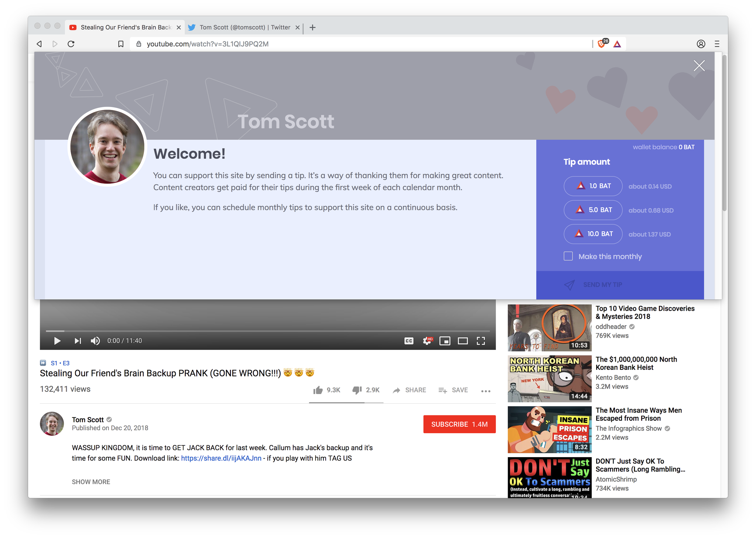Enter full screen mode
The height and width of the screenshot is (538, 756).
[x=481, y=341]
